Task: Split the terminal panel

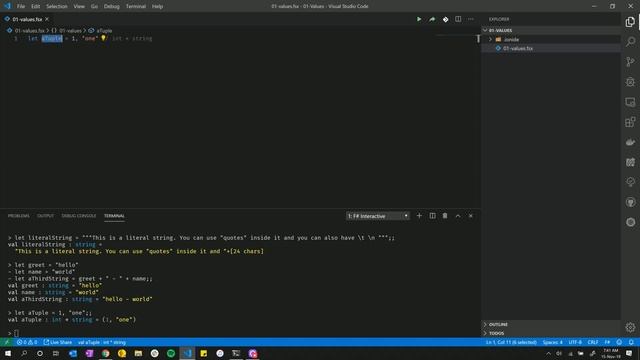Action: (x=432, y=216)
